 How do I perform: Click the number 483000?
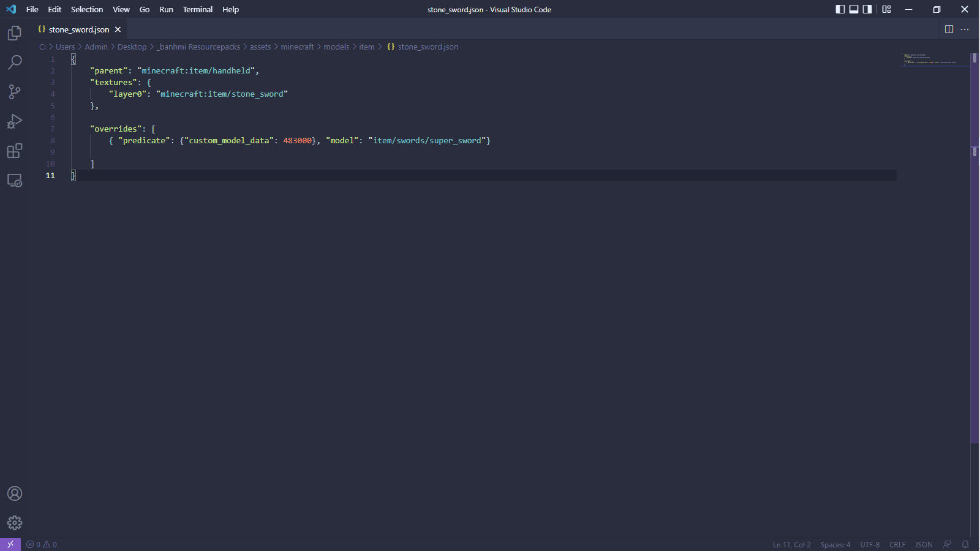pyautogui.click(x=298, y=141)
